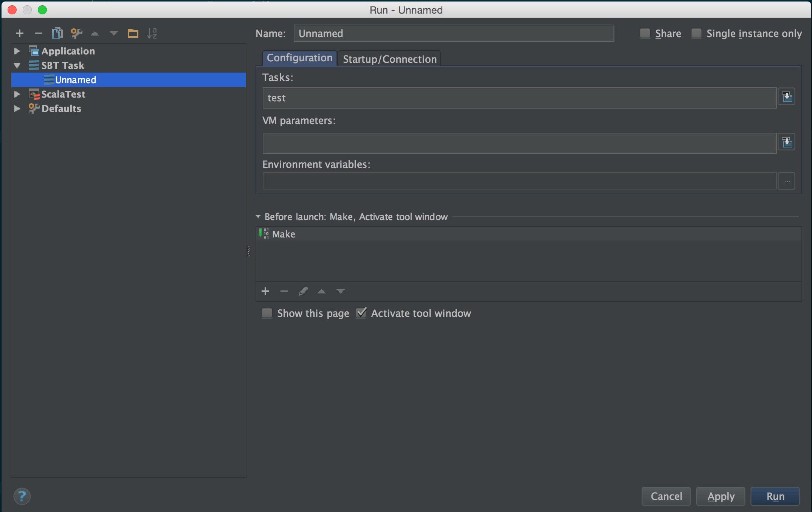This screenshot has width=812, height=512.
Task: Click the SBT Task icon in the tree
Action: [x=34, y=65]
